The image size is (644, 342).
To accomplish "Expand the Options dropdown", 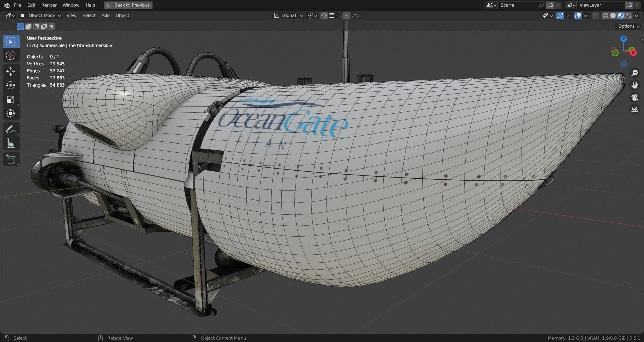I will [629, 26].
